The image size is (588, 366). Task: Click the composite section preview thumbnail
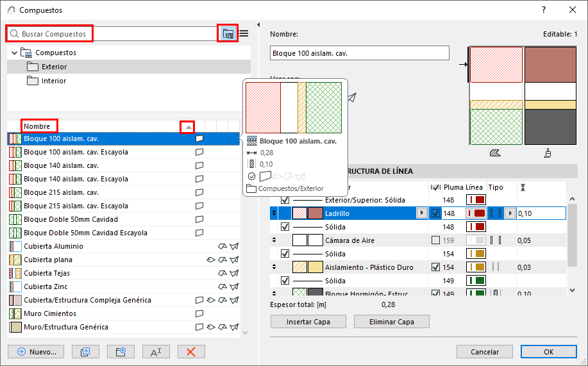pos(523,96)
